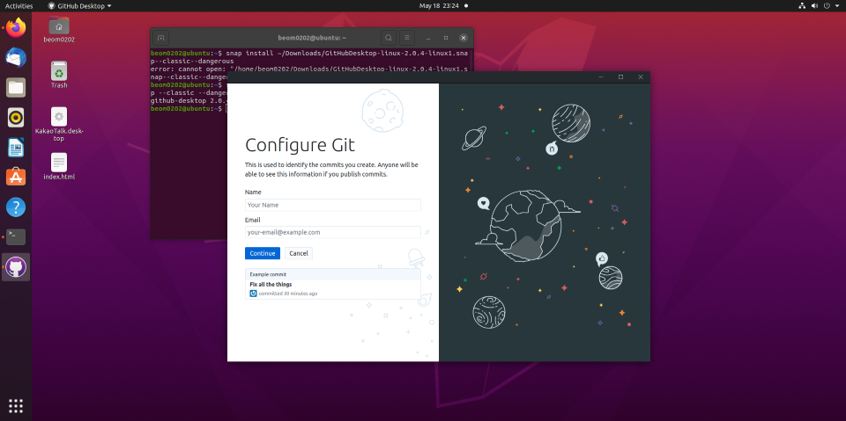This screenshot has height=421, width=846.
Task: Expand the system status menu arrow
Action: pos(837,6)
